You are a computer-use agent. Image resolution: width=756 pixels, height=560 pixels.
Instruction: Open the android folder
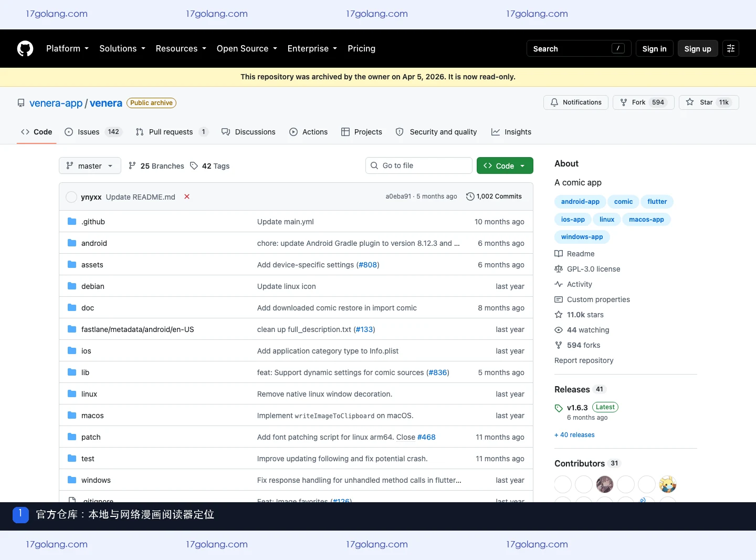[x=94, y=243]
